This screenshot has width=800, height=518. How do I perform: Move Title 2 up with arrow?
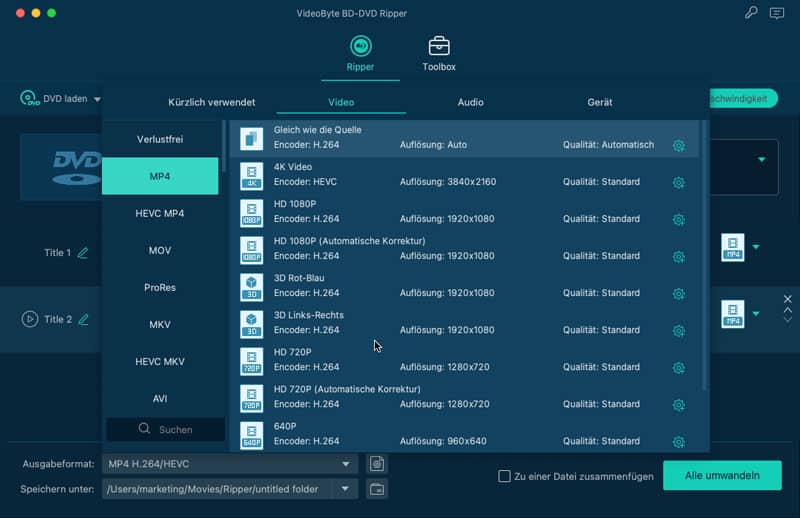pyautogui.click(x=788, y=309)
